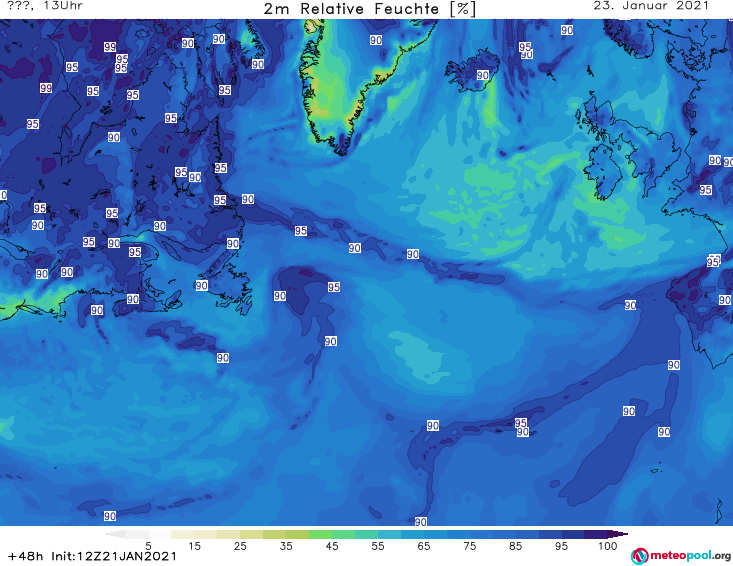733x566 pixels.
Task: Click the legend value "25"
Action: 240,546
